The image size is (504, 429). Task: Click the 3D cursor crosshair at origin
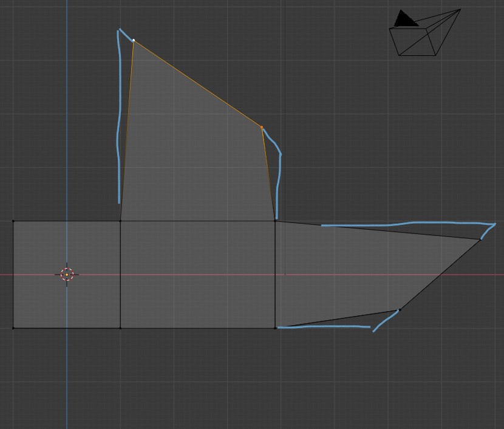click(x=67, y=275)
